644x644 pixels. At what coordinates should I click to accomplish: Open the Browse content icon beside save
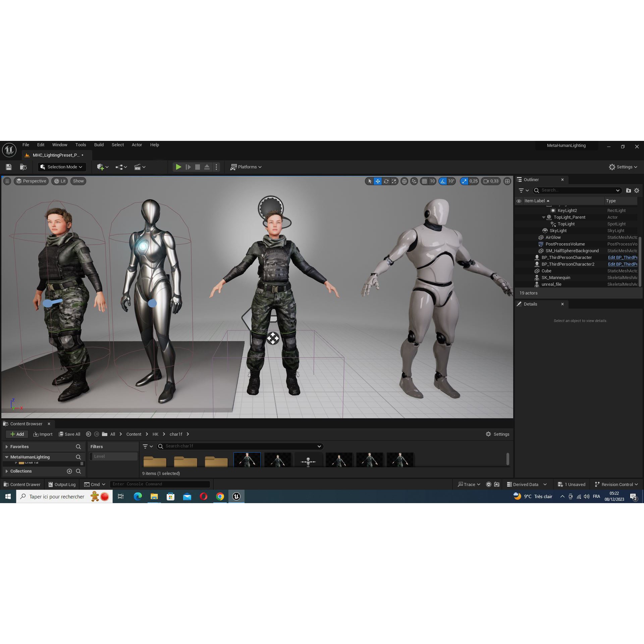(x=23, y=167)
